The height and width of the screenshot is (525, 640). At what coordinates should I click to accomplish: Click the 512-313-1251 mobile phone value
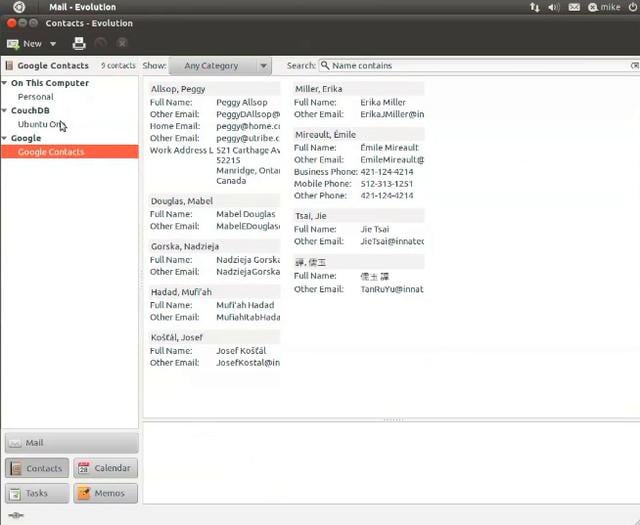[x=387, y=184]
